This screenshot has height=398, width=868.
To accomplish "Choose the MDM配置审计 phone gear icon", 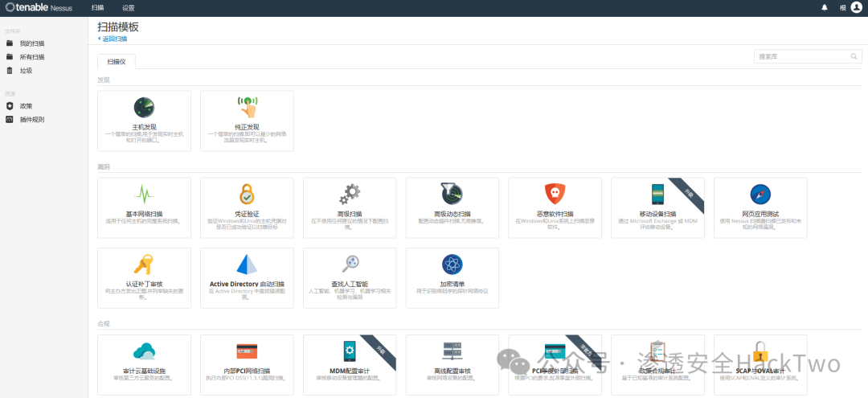I will coord(350,351).
